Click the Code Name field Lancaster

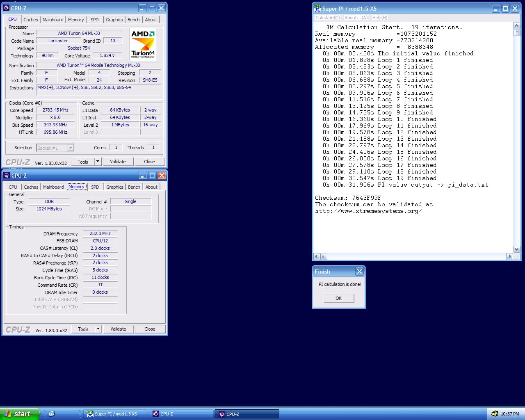point(58,41)
